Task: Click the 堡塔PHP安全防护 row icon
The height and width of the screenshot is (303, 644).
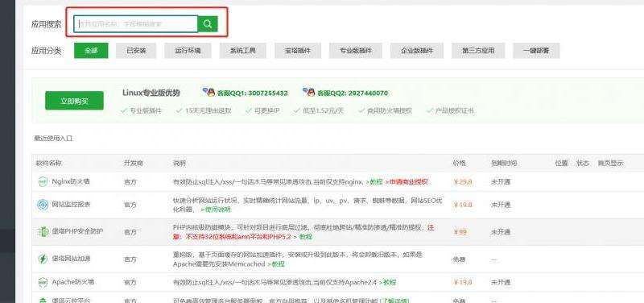Action: coord(43,232)
